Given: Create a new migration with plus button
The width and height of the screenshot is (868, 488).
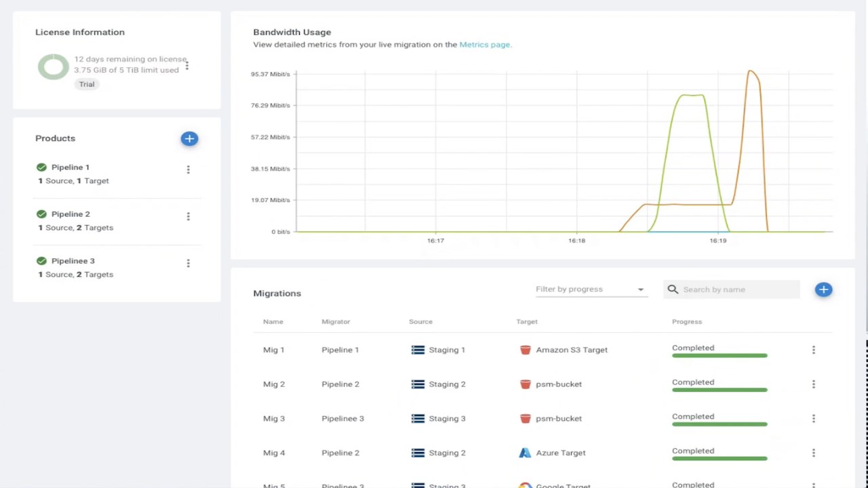Looking at the screenshot, I should click(823, 290).
